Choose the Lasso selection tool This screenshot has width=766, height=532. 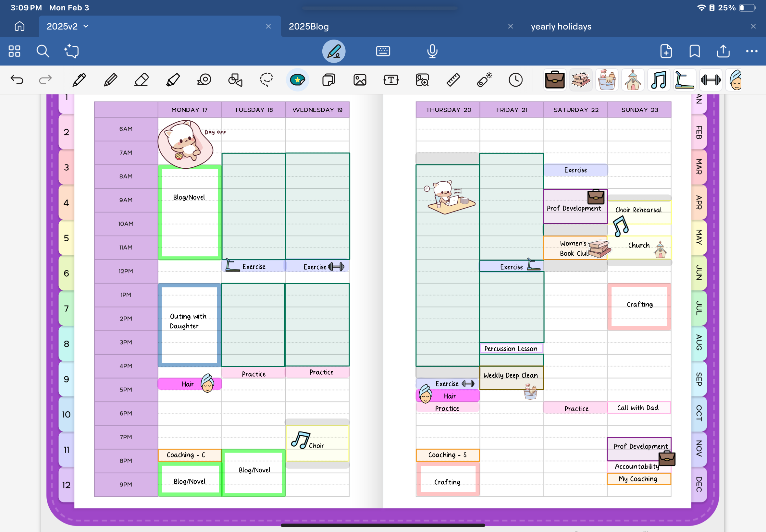coord(266,80)
